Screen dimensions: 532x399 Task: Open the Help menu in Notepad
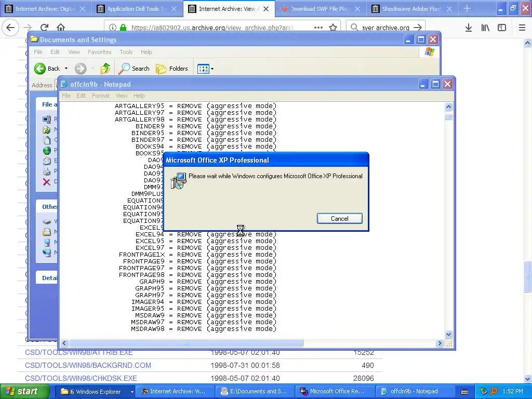click(139, 96)
